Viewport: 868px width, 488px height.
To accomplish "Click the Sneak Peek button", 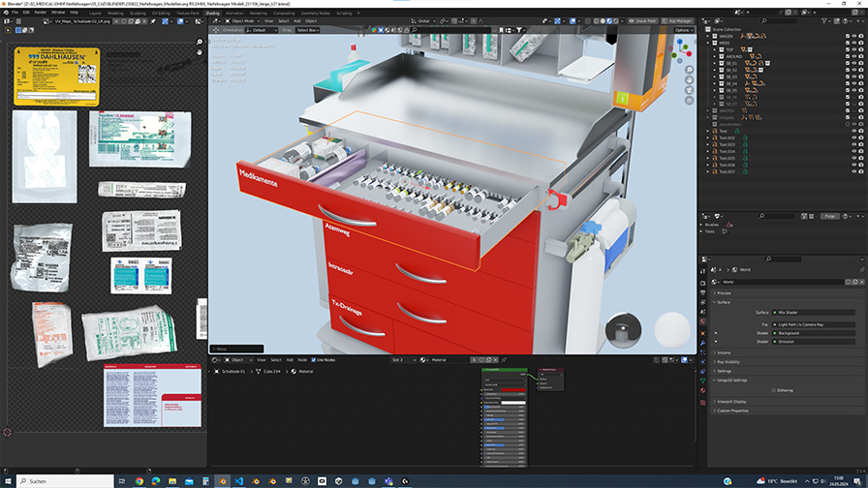I will pos(644,20).
